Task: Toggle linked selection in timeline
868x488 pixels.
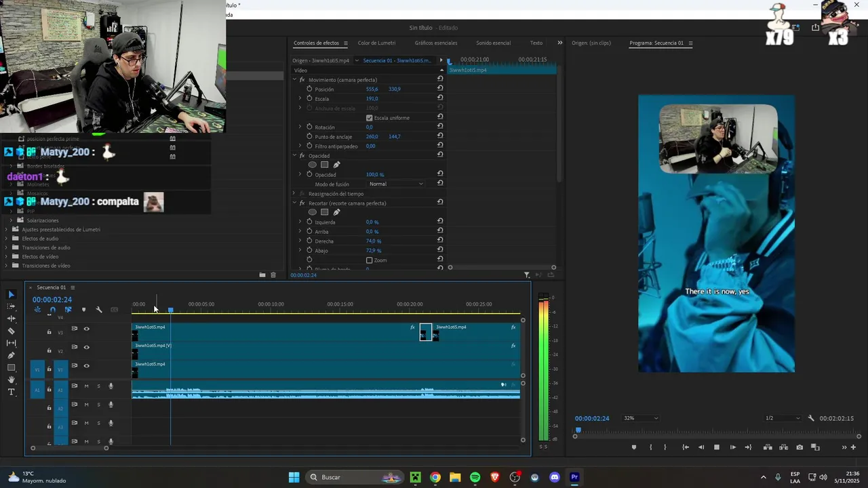Action: (68, 310)
